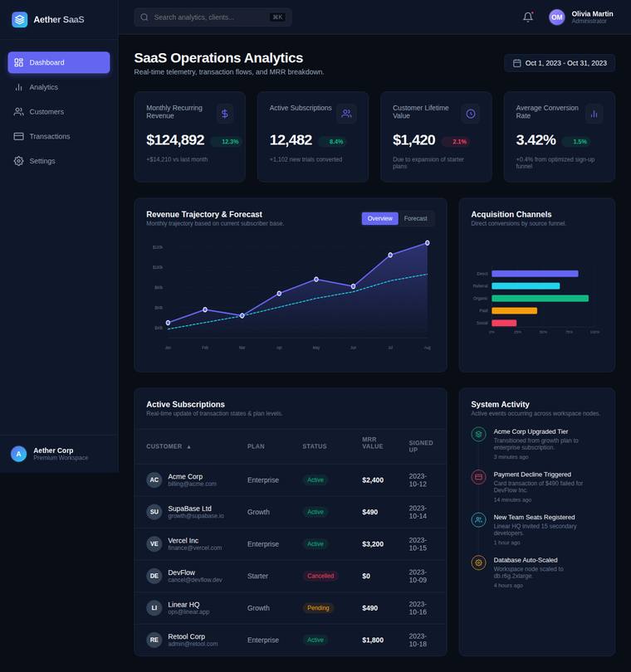Click the users icon on Active Subscriptions card
Screen dimensions: 631x672
click(x=346, y=114)
